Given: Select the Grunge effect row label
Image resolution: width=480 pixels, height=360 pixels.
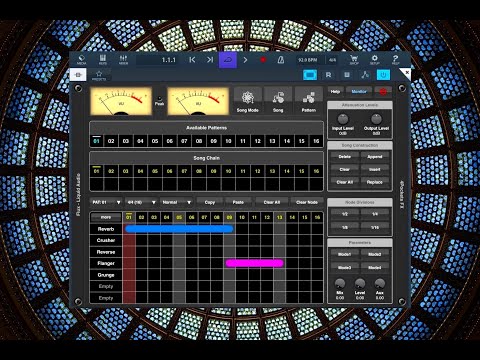Looking at the screenshot, I should pos(106,275).
